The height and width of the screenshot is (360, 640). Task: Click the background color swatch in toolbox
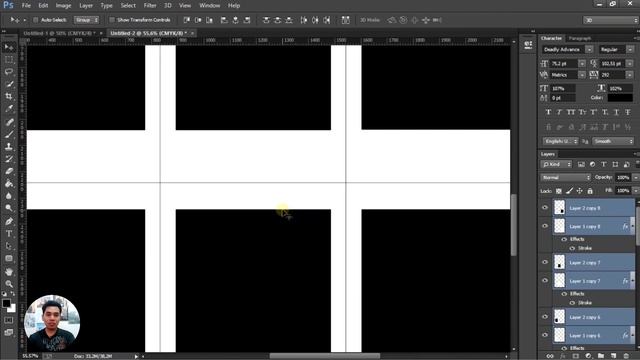(13, 309)
